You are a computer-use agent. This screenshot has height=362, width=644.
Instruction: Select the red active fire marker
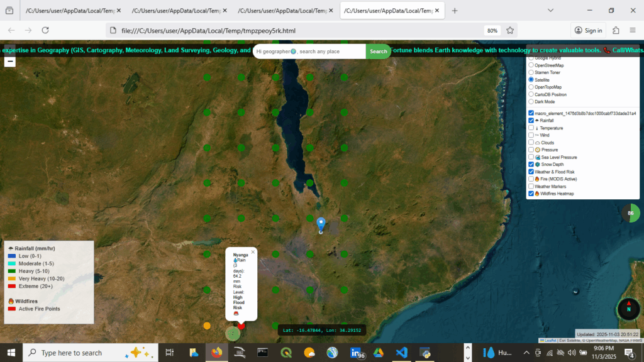242,326
